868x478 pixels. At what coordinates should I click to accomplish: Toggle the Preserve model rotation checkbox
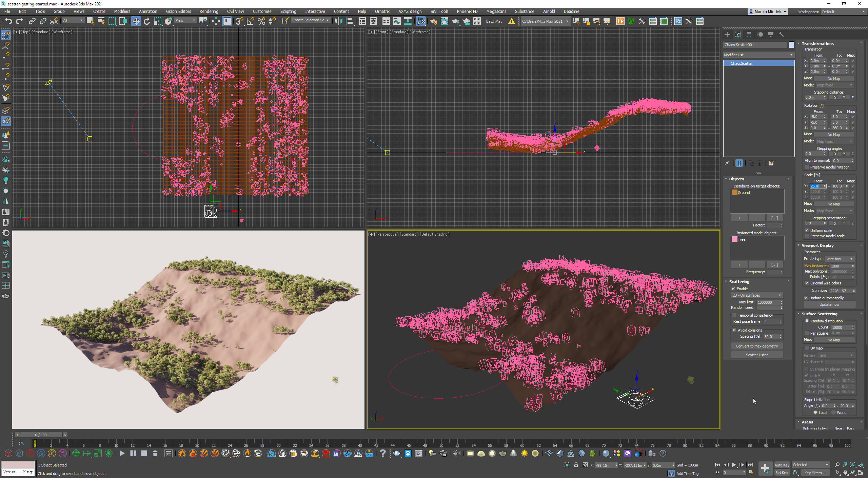tap(807, 167)
